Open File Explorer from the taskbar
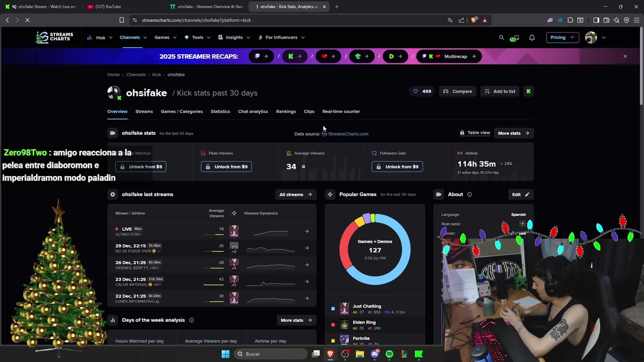 tap(360, 354)
